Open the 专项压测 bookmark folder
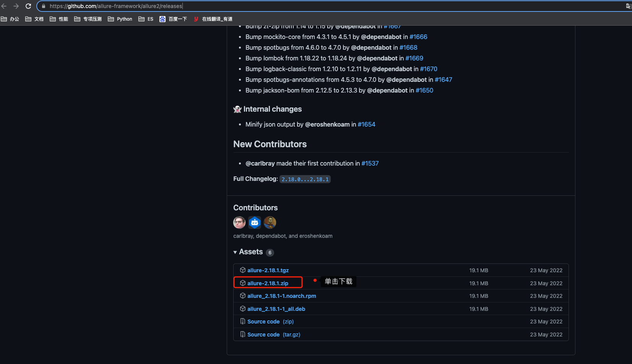 coord(88,19)
